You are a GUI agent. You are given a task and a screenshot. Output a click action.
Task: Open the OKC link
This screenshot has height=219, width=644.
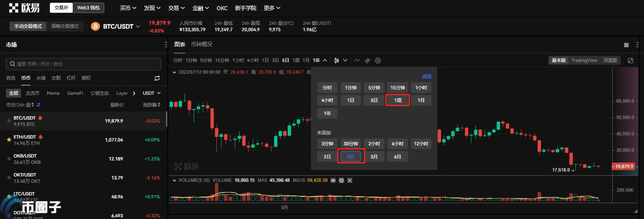222,8
